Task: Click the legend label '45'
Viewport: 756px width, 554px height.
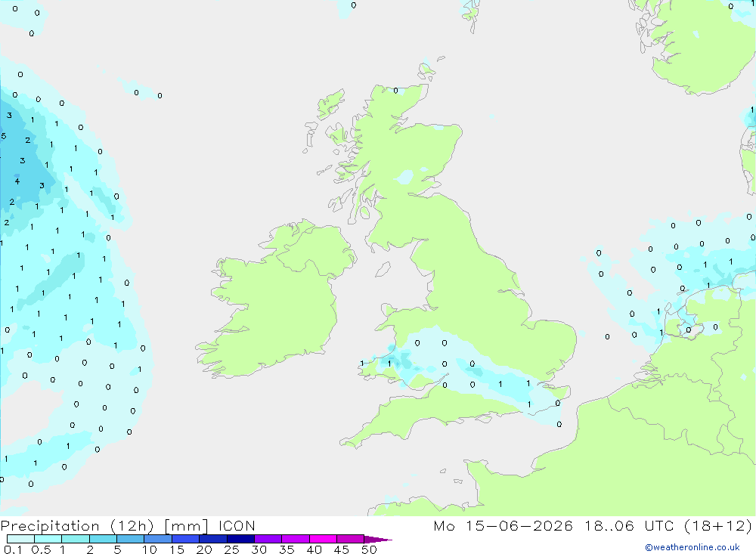Action: [x=342, y=549]
